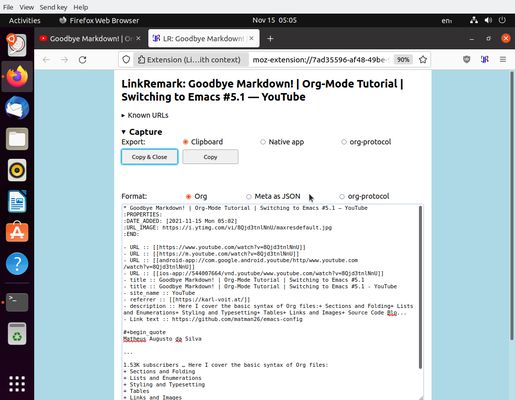Reload the current page
Image resolution: width=515 pixels, height=400 pixels.
(83, 60)
